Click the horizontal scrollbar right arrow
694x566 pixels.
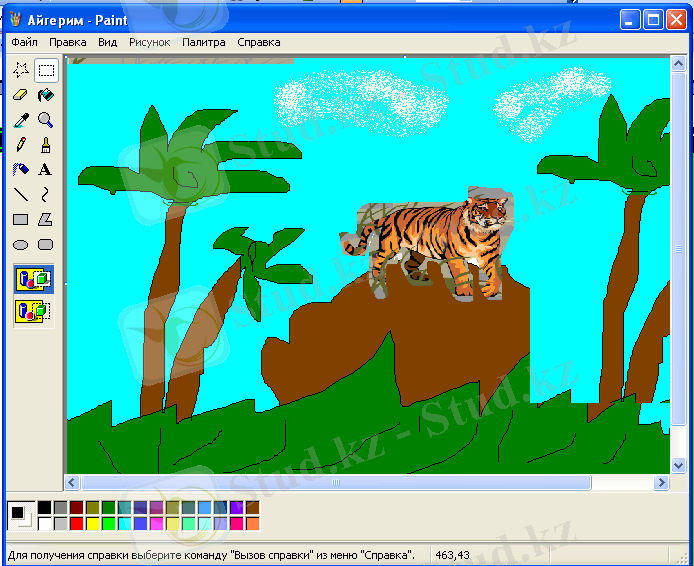661,483
